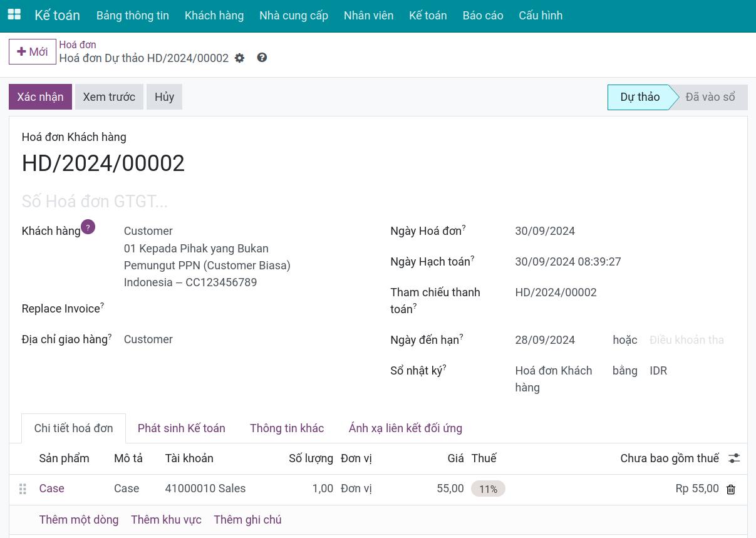The width and height of the screenshot is (756, 538).
Task: Click Thêm ghi chú to add a note
Action: click(247, 520)
